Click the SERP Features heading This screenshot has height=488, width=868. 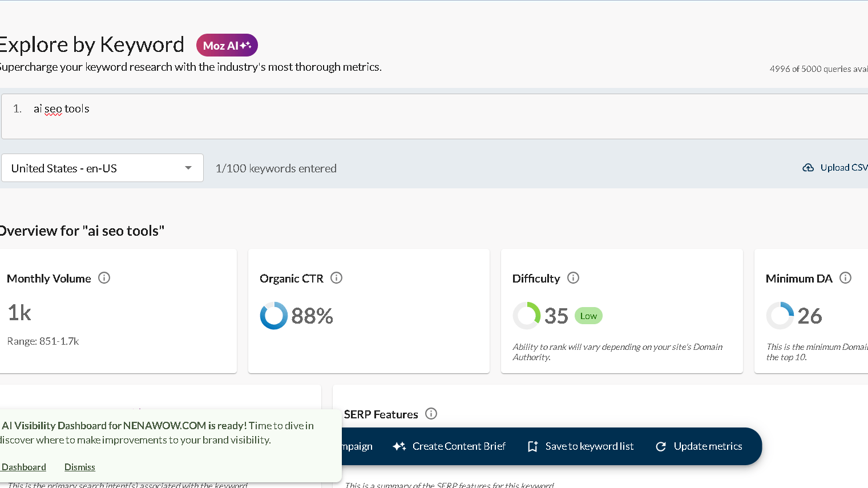coord(381,414)
